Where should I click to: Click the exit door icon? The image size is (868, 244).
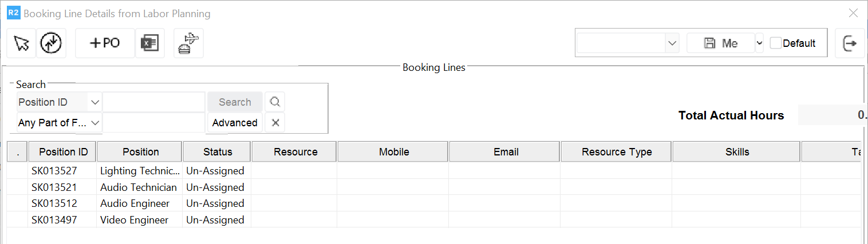tap(850, 43)
